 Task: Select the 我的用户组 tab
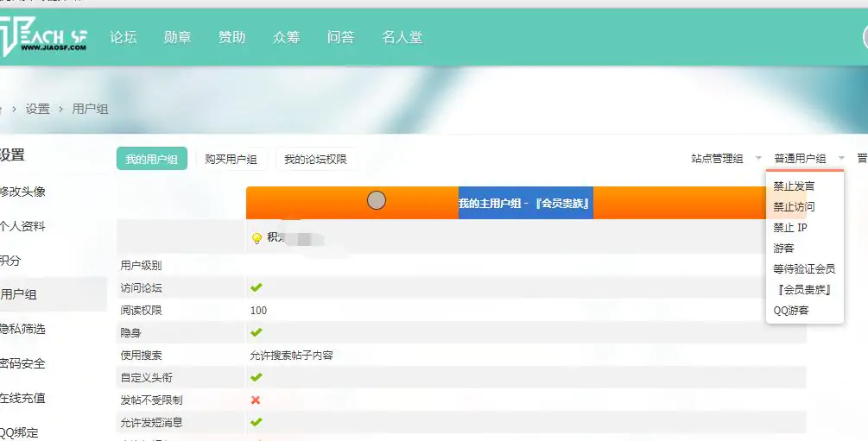(152, 159)
